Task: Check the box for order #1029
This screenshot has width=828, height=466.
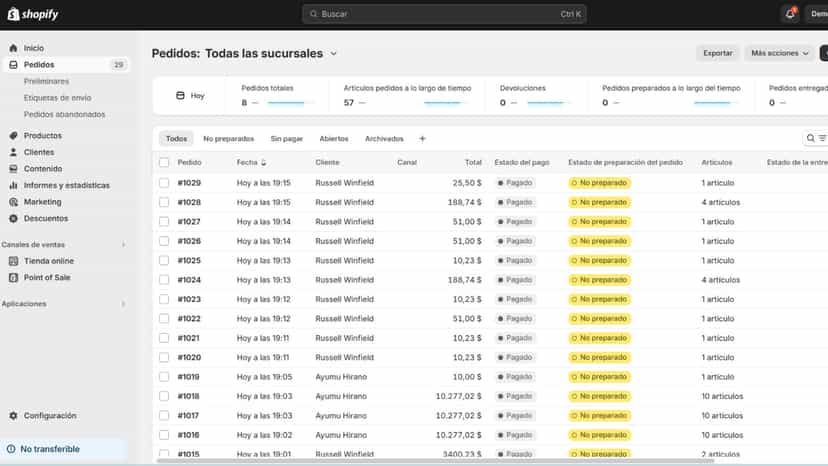Action: tap(164, 183)
